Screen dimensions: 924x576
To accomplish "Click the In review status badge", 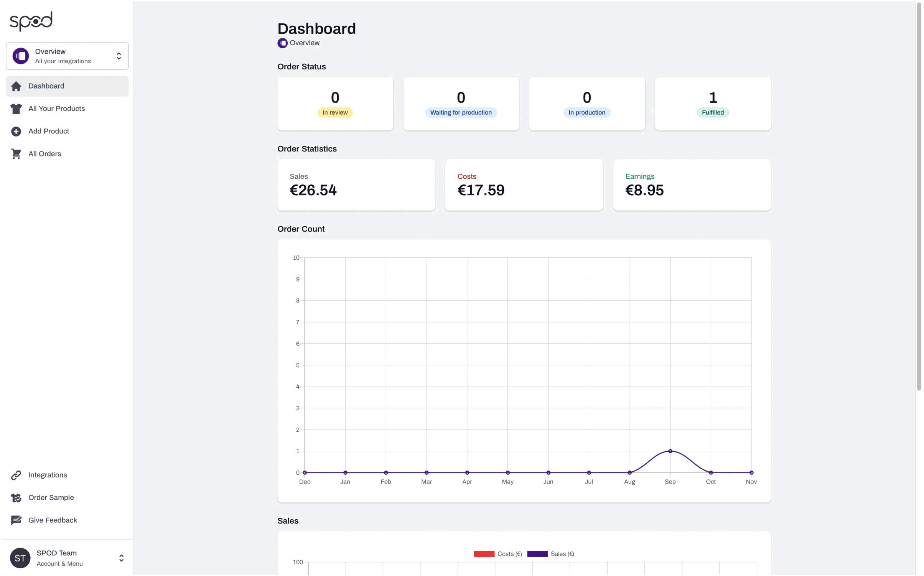I will 335,113.
